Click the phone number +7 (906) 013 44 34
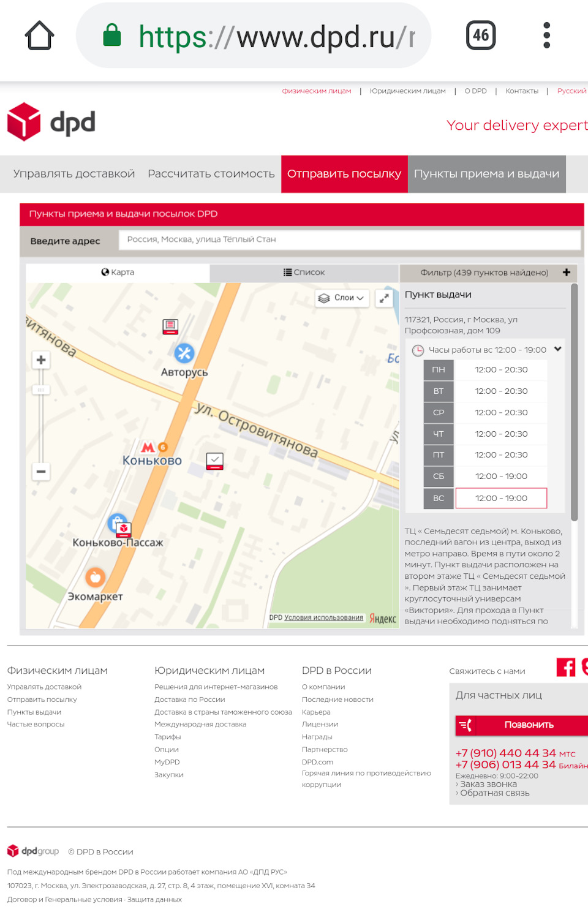 click(506, 764)
